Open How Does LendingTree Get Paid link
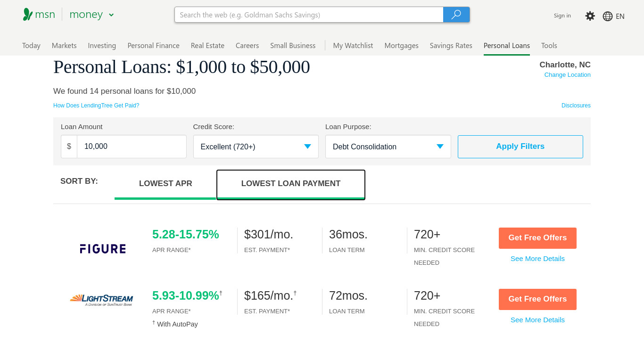 (96, 106)
